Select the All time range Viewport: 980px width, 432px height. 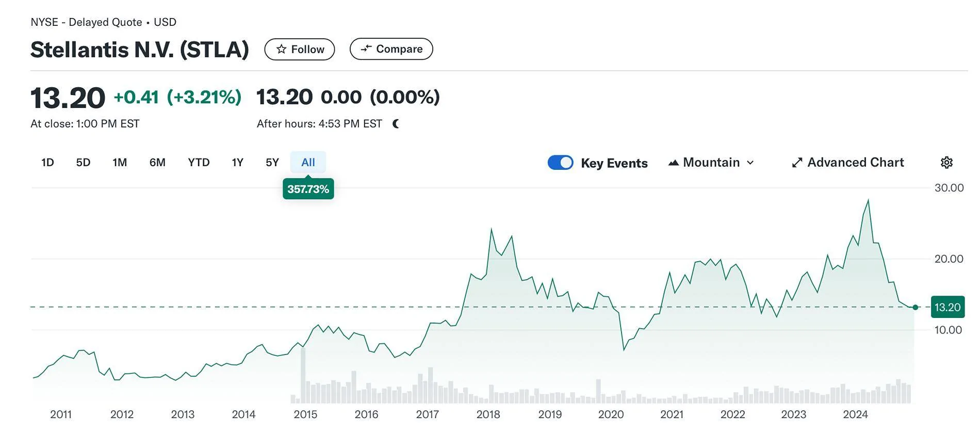point(308,163)
